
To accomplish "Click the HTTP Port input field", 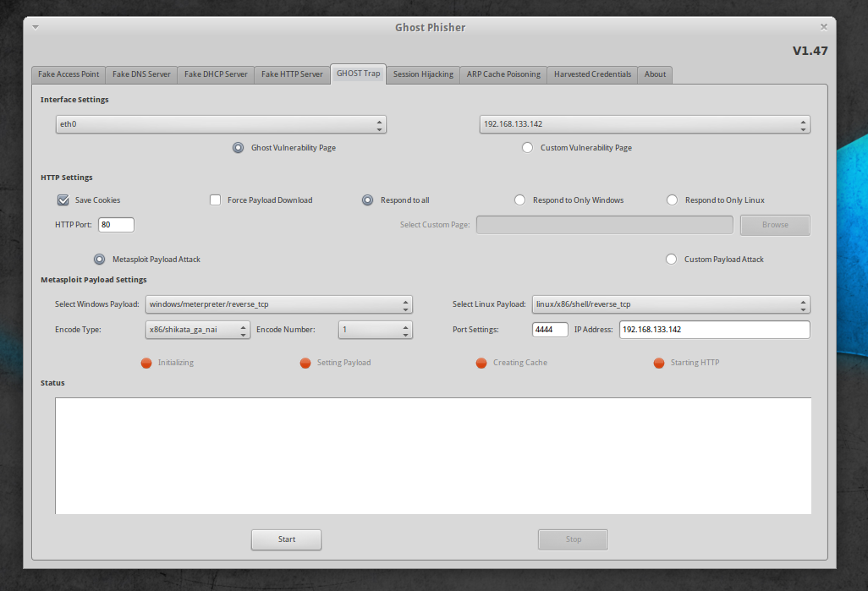I will point(116,225).
